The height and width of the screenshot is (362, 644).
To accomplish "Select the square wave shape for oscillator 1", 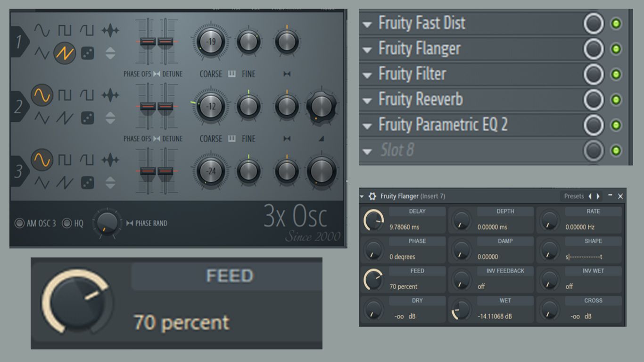I will point(65,31).
